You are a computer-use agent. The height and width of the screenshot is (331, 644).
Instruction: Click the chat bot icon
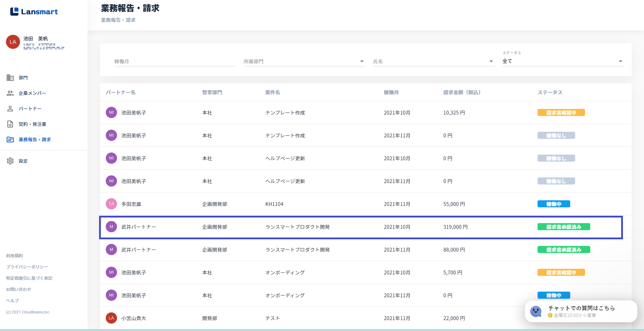click(536, 311)
